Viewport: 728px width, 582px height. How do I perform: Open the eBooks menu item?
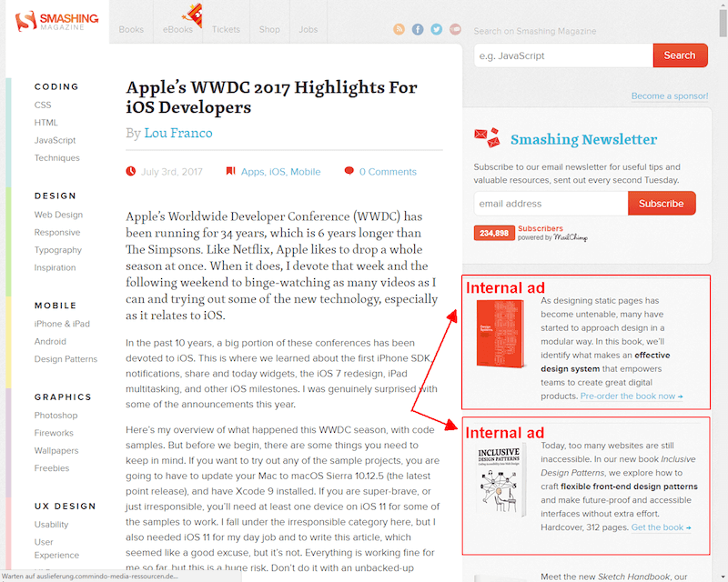pyautogui.click(x=177, y=29)
